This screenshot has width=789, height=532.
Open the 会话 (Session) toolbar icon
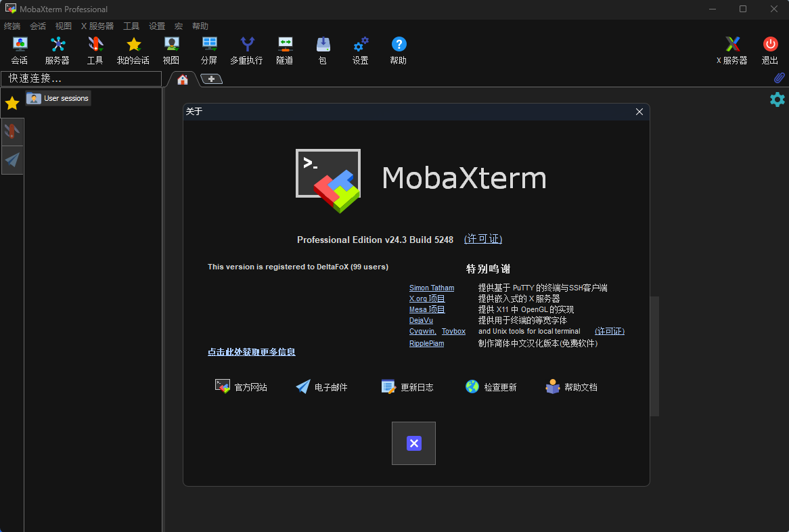(x=20, y=51)
